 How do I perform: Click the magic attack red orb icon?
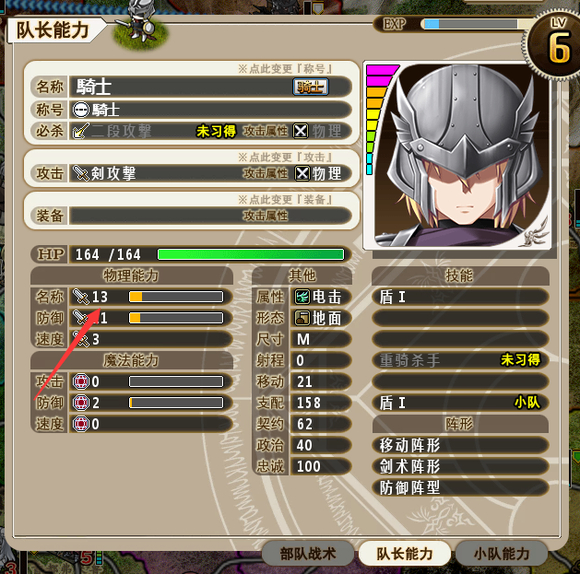[81, 381]
